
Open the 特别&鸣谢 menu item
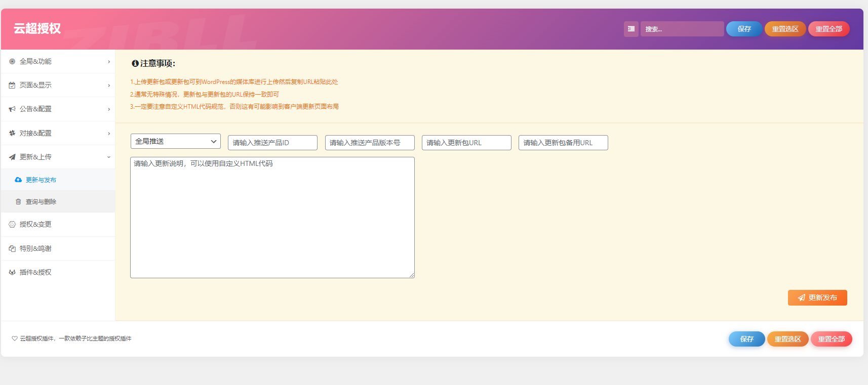[35, 248]
